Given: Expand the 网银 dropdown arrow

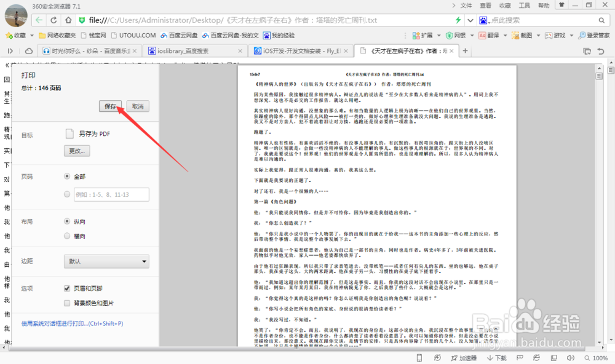Looking at the screenshot, I should (472, 35).
